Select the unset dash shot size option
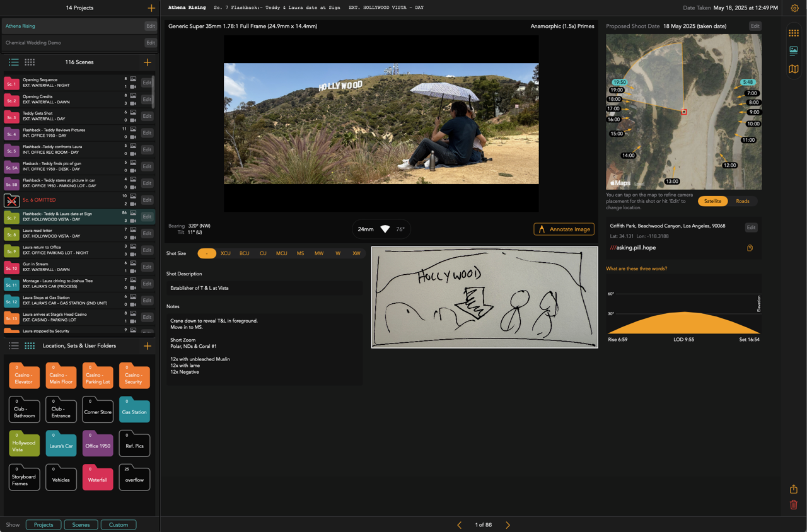 click(207, 253)
